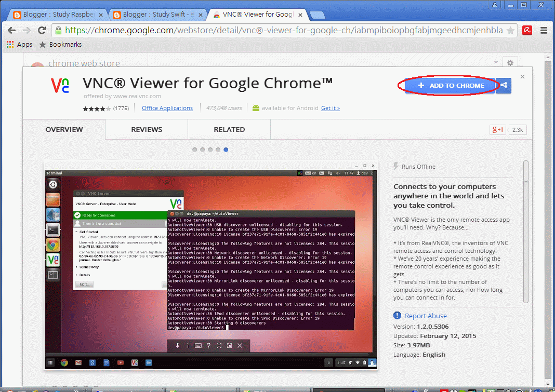
Task: Select the fifth active carousel dot
Action: 226,150
